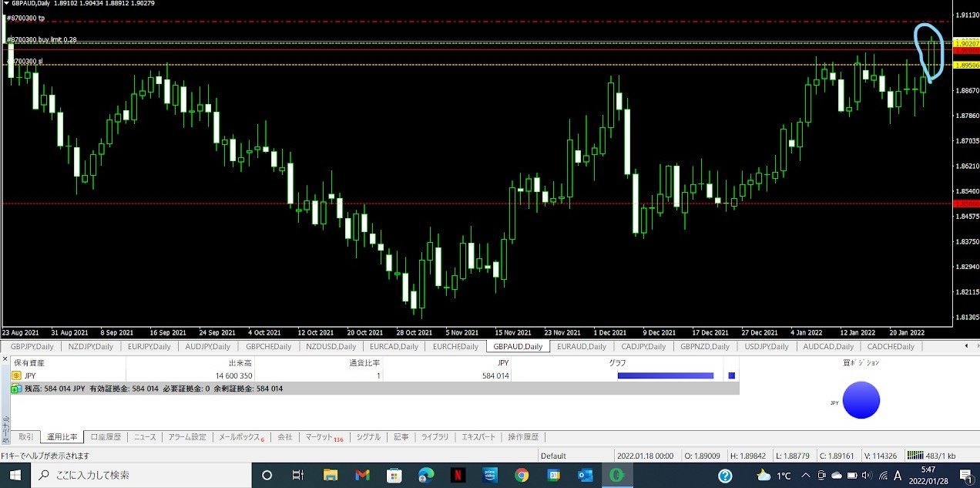Image resolution: width=980 pixels, height=488 pixels.
Task: Open Microsoft Edge from the taskbar
Action: click(426, 475)
